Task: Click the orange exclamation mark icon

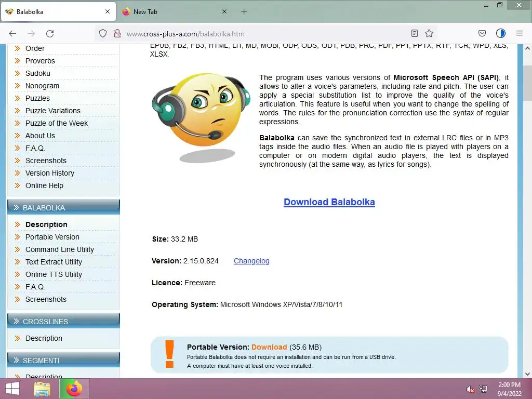Action: point(169,354)
